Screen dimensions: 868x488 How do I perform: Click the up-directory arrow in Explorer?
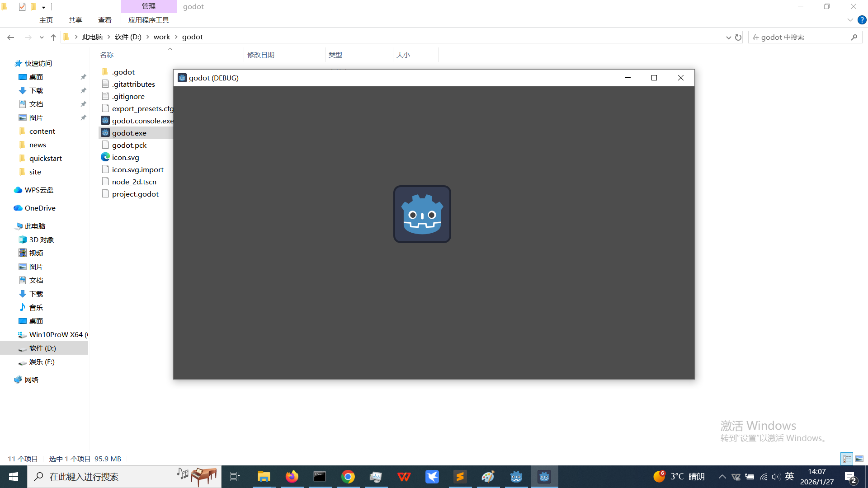pos(53,37)
